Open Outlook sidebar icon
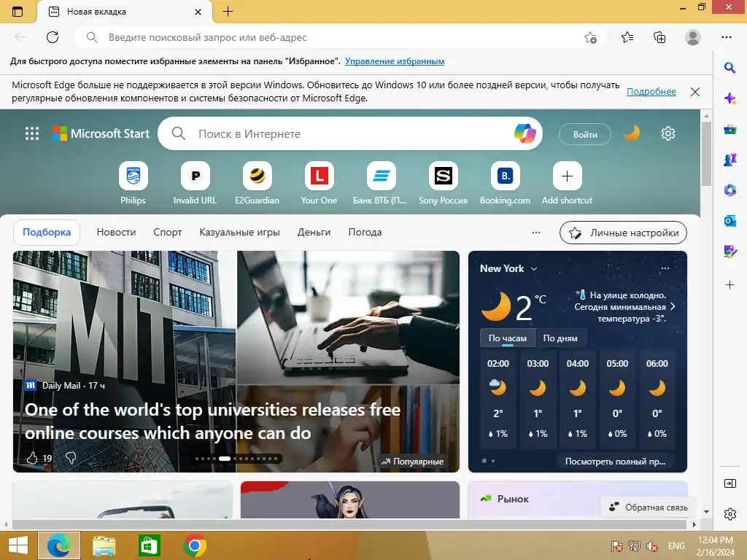The image size is (747, 560). [x=729, y=221]
